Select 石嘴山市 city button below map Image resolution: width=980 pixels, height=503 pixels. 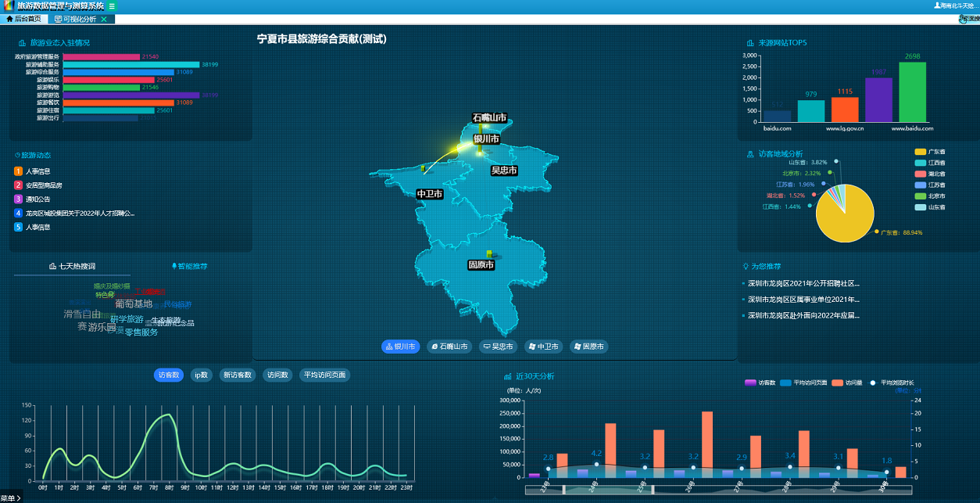click(x=449, y=347)
